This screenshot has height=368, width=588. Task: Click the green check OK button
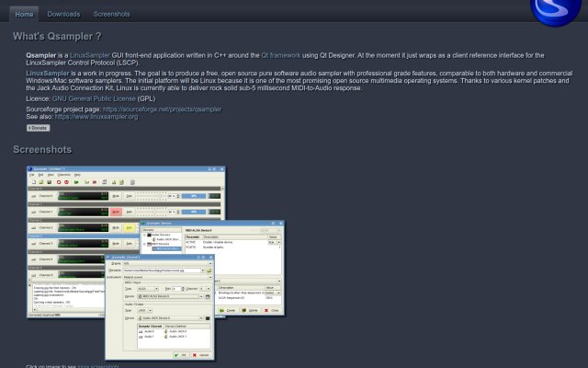coord(181,355)
